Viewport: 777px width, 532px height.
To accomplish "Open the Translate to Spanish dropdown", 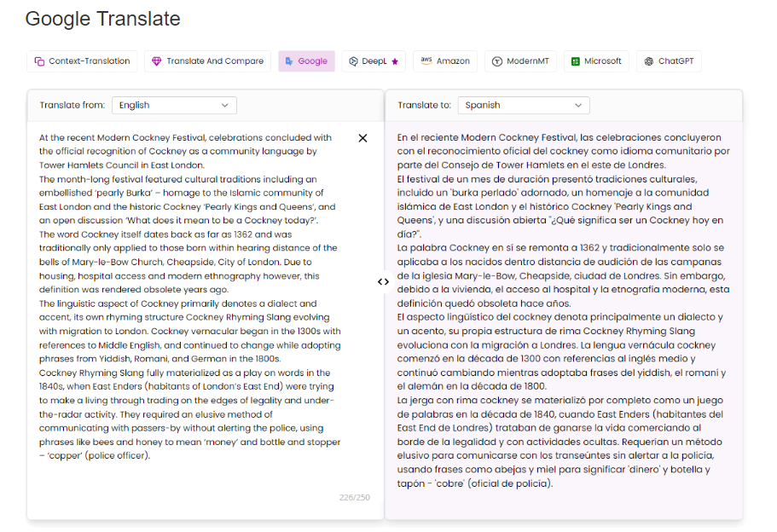I will [x=524, y=105].
